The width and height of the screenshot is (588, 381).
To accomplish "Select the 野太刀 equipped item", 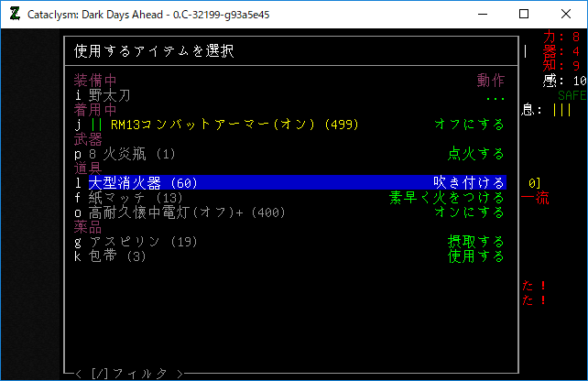I will click(x=110, y=95).
